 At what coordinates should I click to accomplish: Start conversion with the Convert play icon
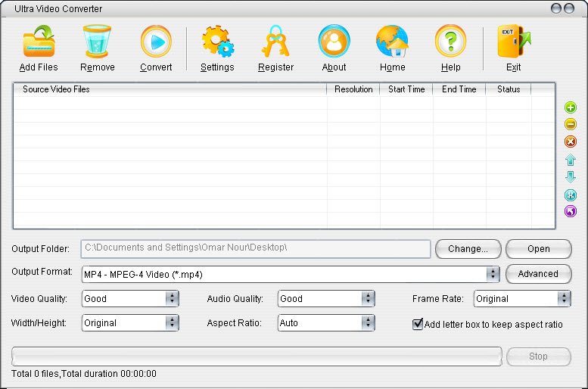click(156, 42)
